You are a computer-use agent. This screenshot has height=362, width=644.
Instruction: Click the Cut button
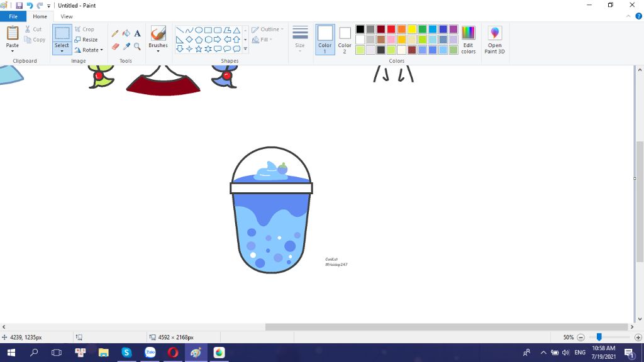tap(33, 29)
